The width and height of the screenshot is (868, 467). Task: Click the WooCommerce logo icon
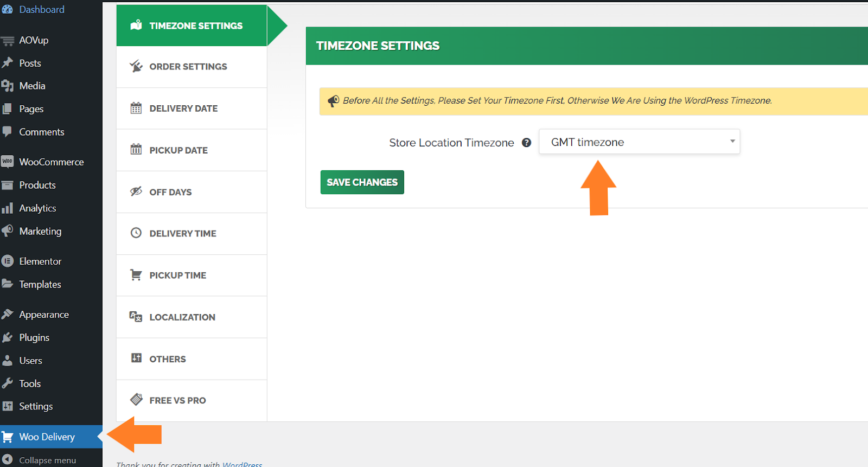coord(7,162)
